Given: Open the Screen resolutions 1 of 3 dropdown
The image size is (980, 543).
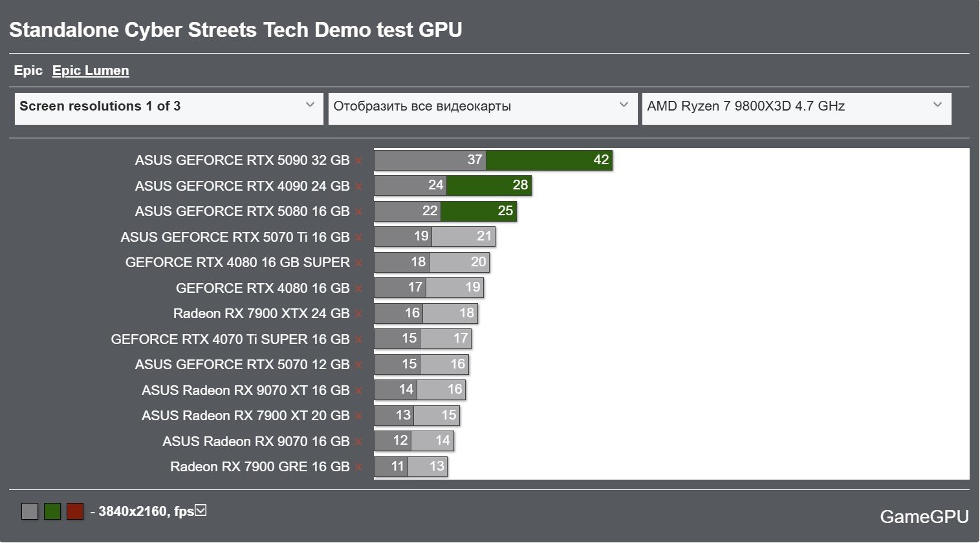Looking at the screenshot, I should [168, 107].
